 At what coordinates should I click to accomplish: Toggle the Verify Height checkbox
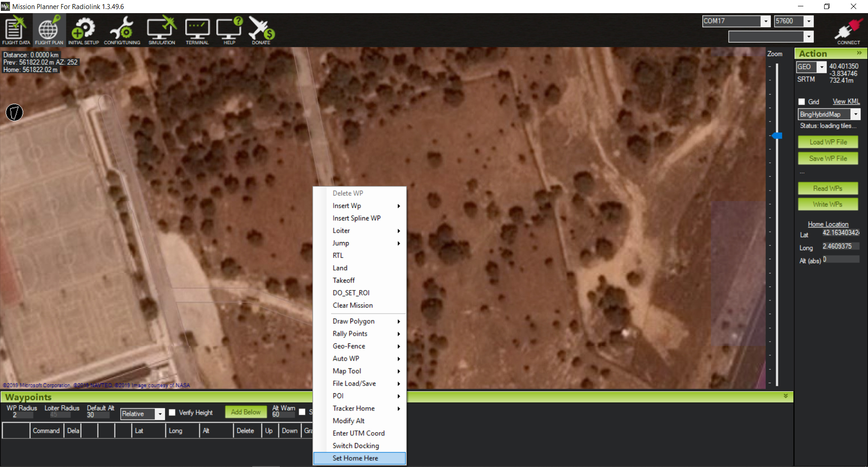click(172, 413)
